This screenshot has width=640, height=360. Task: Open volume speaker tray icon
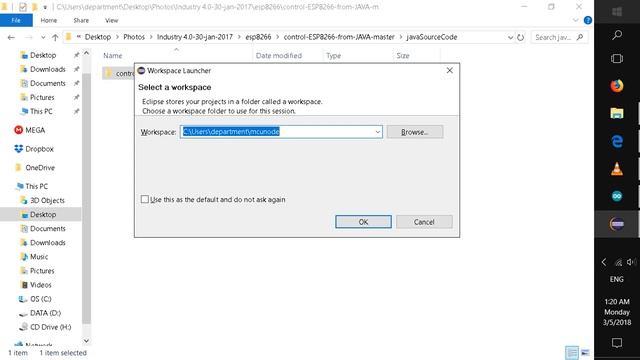pyautogui.click(x=631, y=262)
